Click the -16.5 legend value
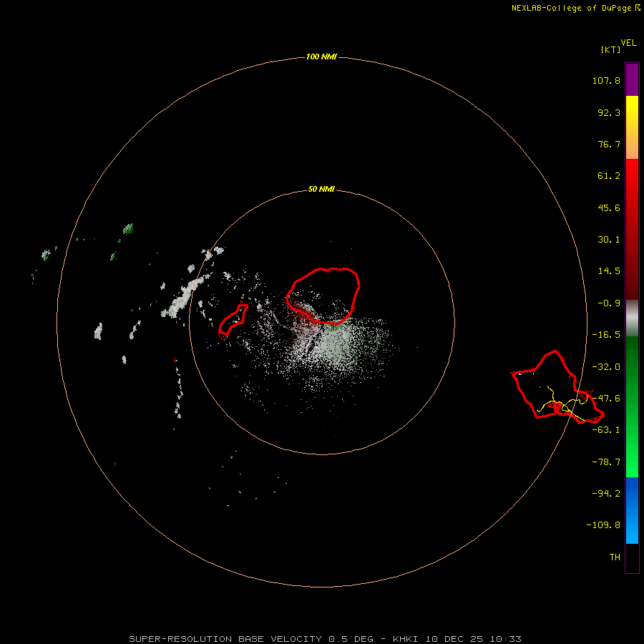Viewport: 644px width, 644px height. coord(606,335)
